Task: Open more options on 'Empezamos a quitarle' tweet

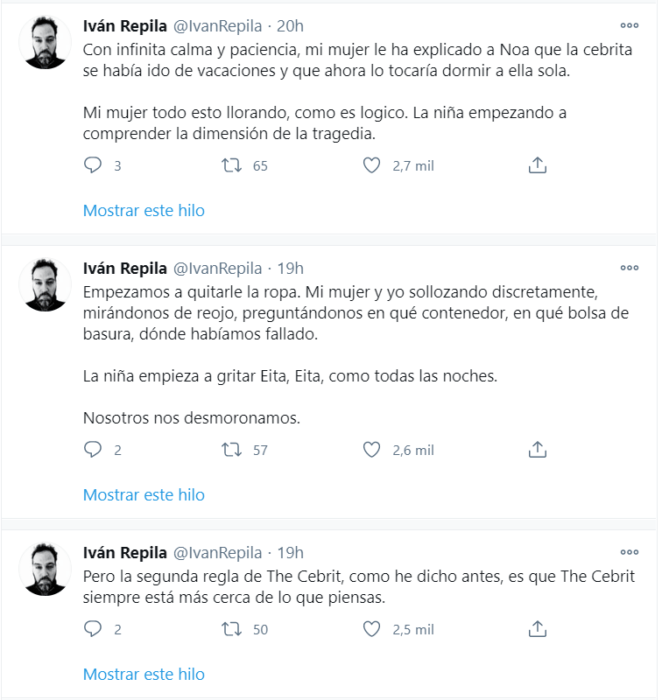Action: (629, 268)
